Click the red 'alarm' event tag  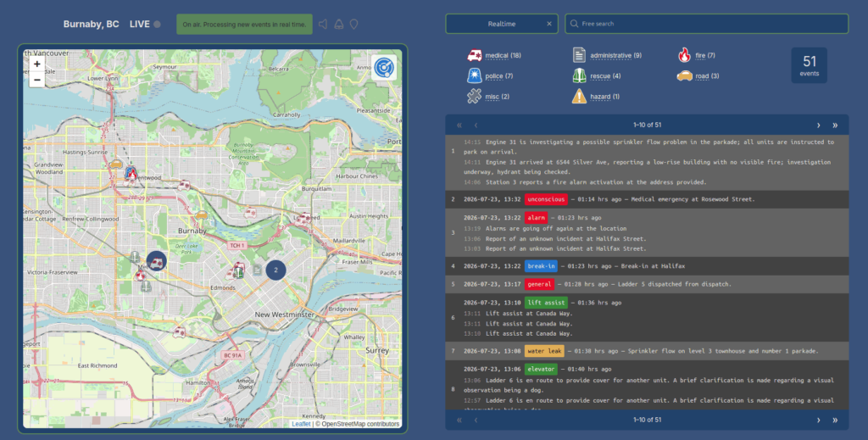536,218
